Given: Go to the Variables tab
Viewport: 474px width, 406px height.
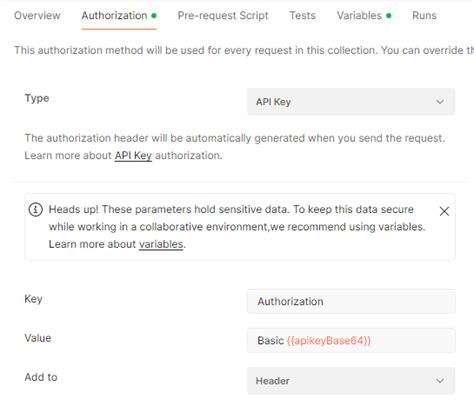Looking at the screenshot, I should 364,16.
